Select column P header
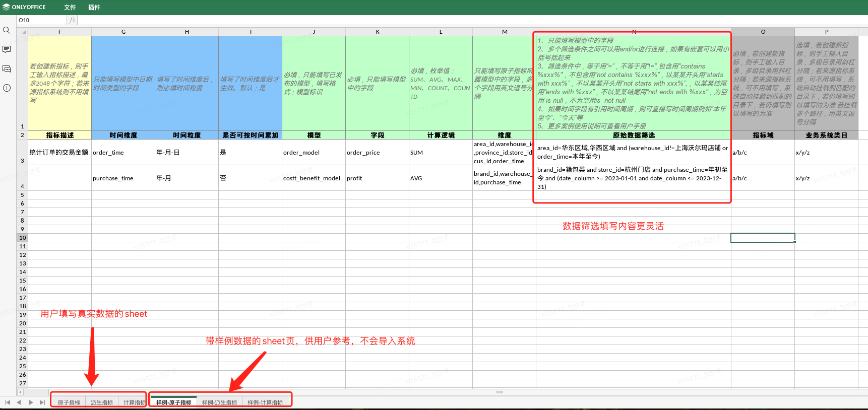Screen dimensions: 868x410 [827, 32]
